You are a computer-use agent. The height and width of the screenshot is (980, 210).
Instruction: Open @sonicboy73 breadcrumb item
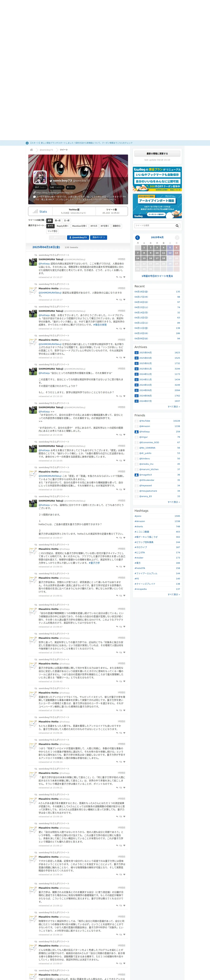point(46,150)
